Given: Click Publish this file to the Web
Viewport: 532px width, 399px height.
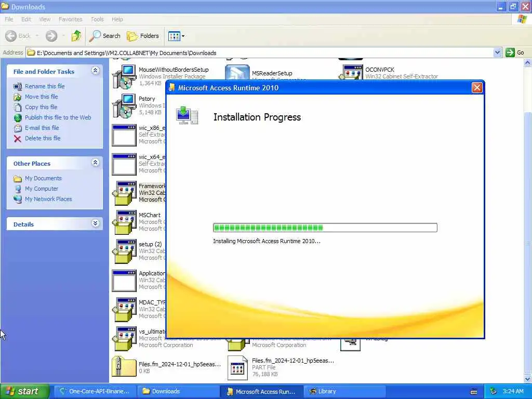Looking at the screenshot, I should pyautogui.click(x=58, y=117).
